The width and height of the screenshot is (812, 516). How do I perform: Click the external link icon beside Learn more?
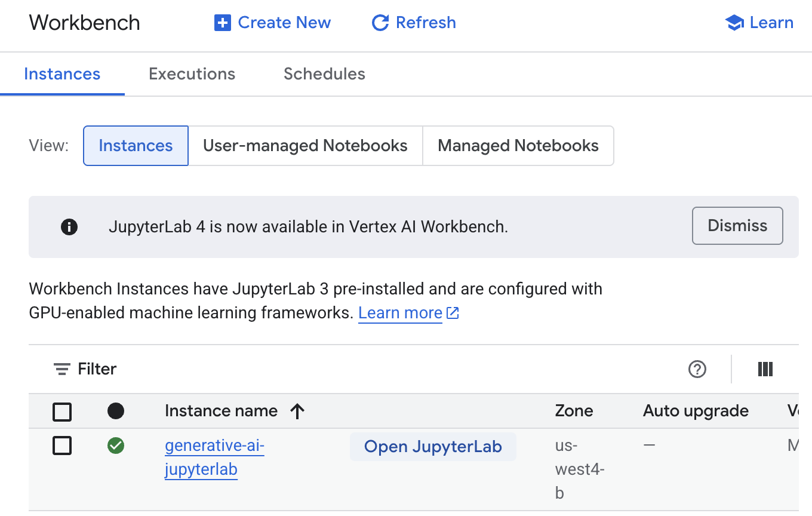(x=453, y=313)
